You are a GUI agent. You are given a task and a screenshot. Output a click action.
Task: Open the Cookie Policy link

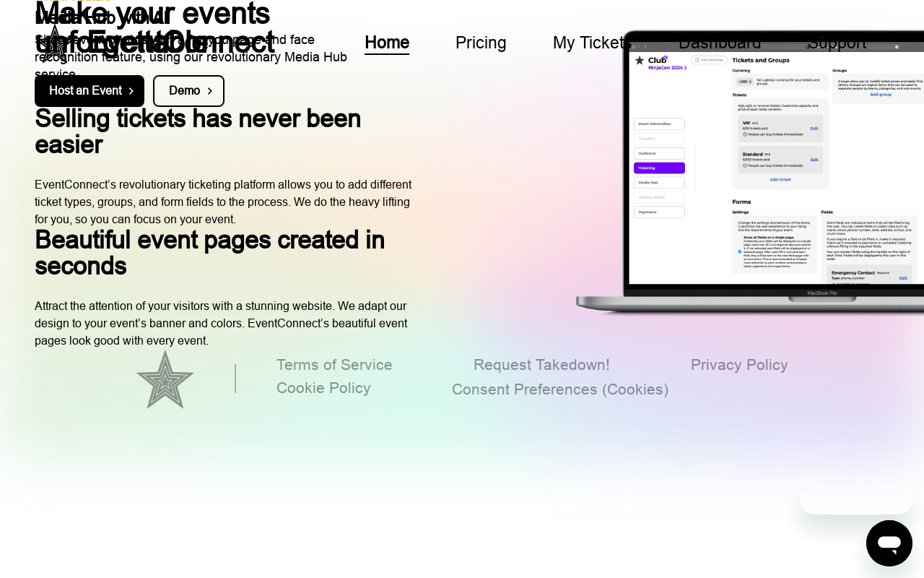pyautogui.click(x=323, y=388)
